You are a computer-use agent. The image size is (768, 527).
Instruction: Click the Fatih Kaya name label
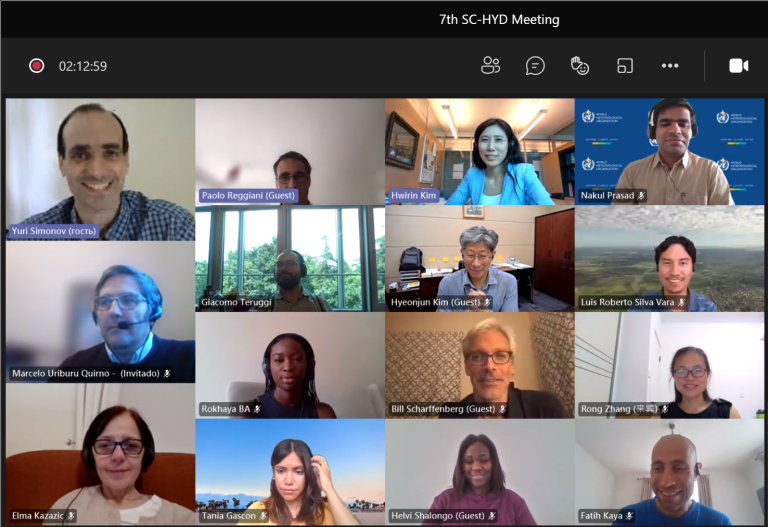(x=601, y=516)
